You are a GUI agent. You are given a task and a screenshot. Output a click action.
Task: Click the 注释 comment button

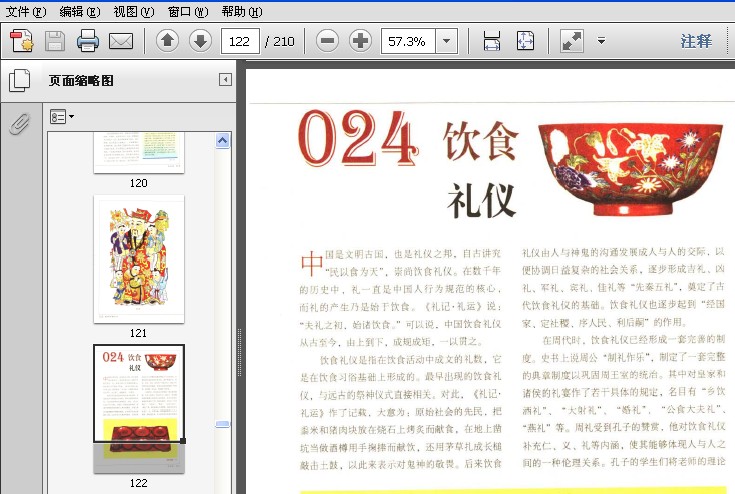point(696,41)
